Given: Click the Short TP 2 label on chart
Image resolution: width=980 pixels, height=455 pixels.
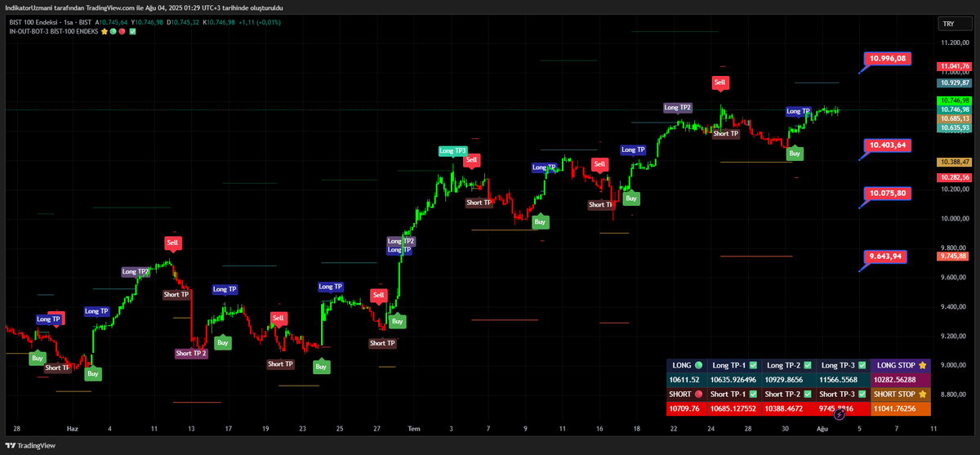Looking at the screenshot, I should [191, 353].
